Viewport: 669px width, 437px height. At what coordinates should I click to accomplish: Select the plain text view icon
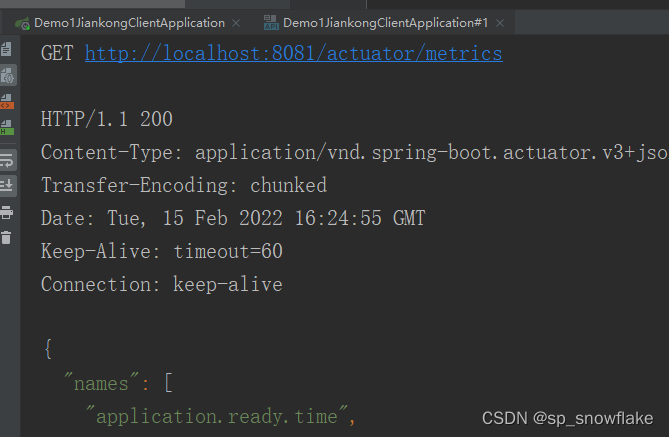6,50
